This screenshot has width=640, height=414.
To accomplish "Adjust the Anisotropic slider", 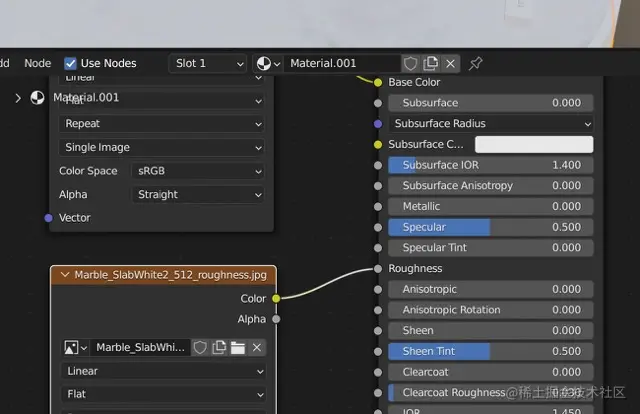I will [491, 289].
